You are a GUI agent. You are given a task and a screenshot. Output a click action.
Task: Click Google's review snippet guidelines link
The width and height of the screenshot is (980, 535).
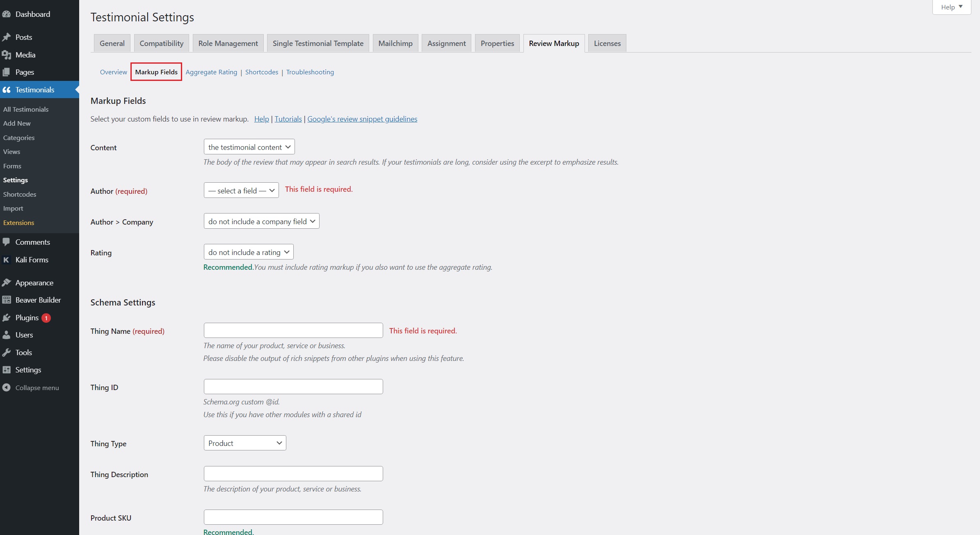pyautogui.click(x=363, y=119)
